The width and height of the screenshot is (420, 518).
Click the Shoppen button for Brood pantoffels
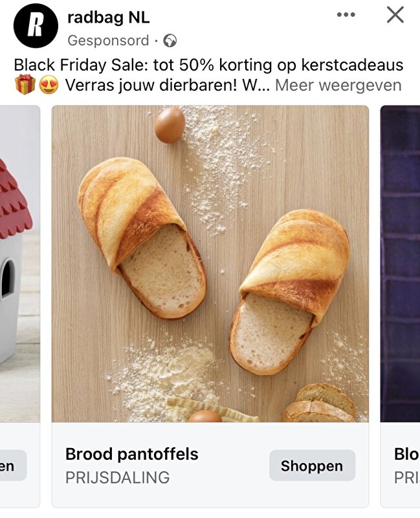[x=313, y=466]
